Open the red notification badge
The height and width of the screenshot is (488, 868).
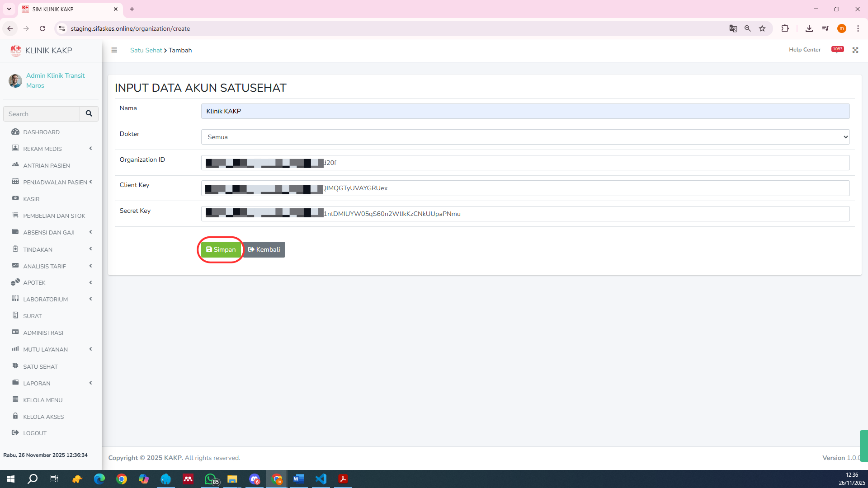point(837,49)
